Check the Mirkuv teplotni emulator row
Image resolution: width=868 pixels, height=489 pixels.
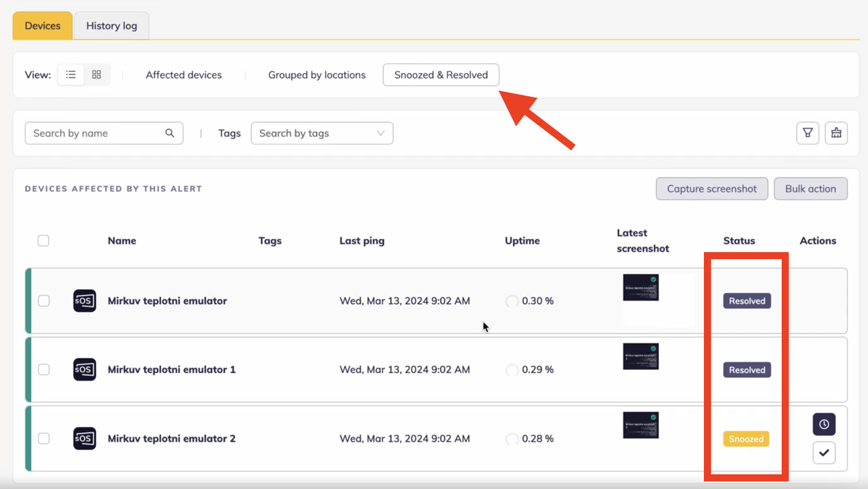pos(44,301)
